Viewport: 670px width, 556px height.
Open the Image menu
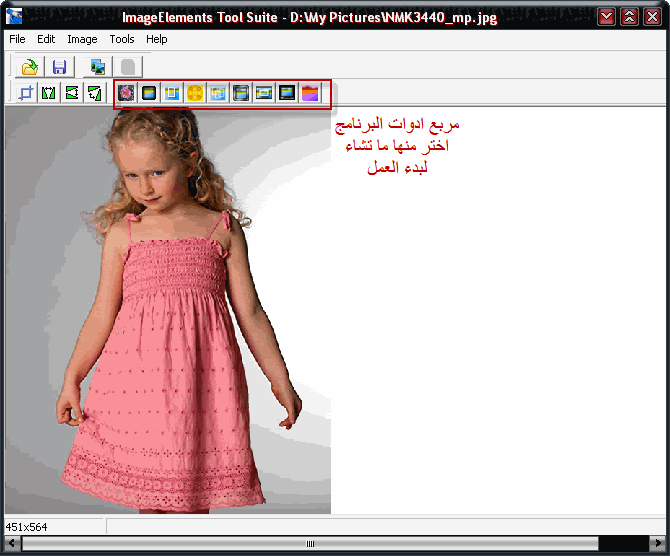click(x=82, y=39)
